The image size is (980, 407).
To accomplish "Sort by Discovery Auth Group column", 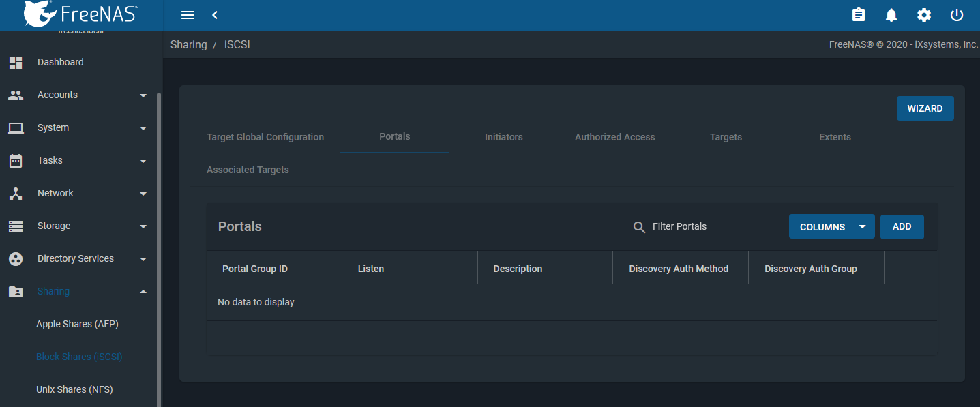I will (810, 269).
